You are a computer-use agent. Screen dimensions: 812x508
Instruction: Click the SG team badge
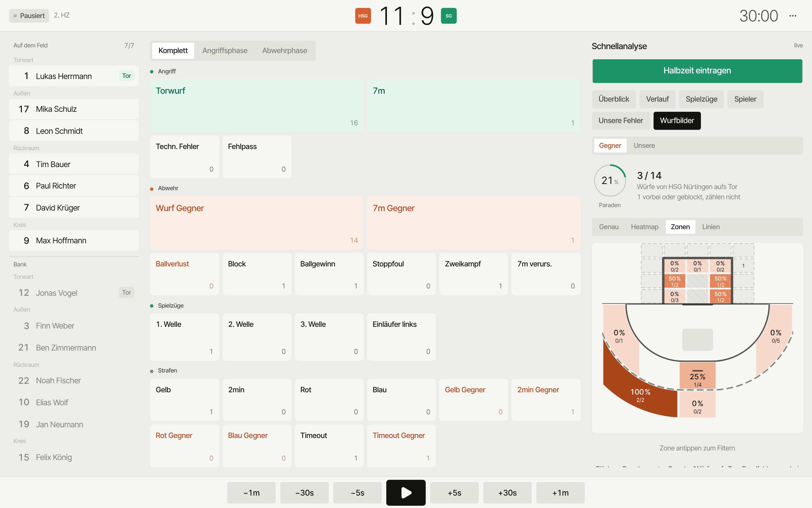(x=449, y=16)
